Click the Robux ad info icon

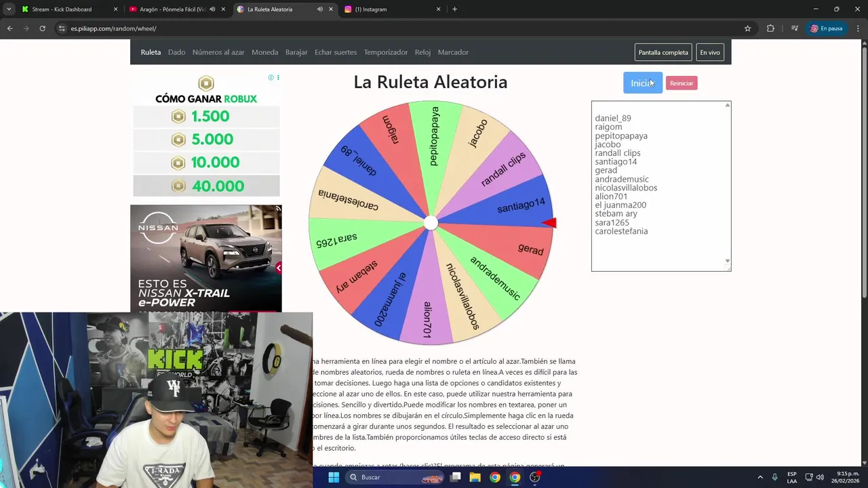tap(271, 77)
